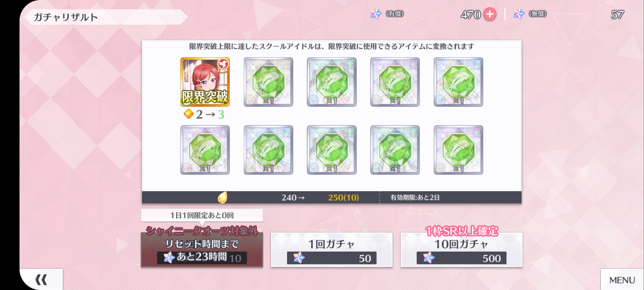Tap the disabled daily gacha reset button
Screen dimensions: 644x290
tap(202, 250)
